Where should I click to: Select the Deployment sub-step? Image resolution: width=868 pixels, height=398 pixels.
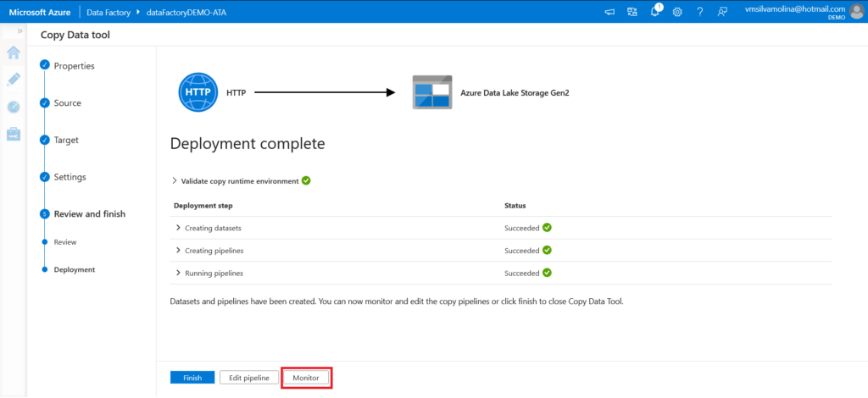tap(75, 270)
